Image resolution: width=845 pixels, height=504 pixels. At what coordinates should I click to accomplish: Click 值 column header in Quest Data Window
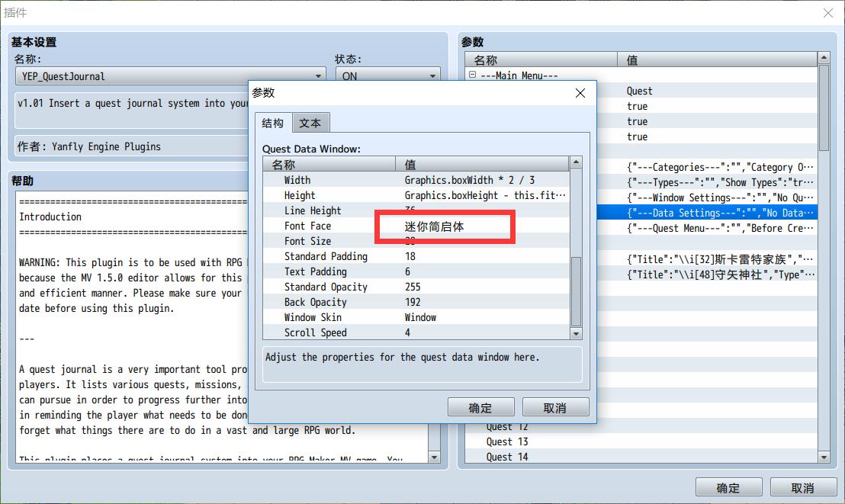(482, 165)
